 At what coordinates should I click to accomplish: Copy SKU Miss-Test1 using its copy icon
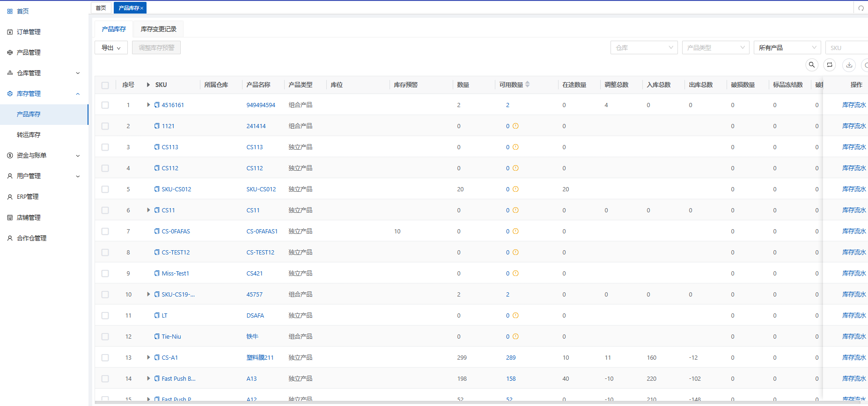pos(157,273)
